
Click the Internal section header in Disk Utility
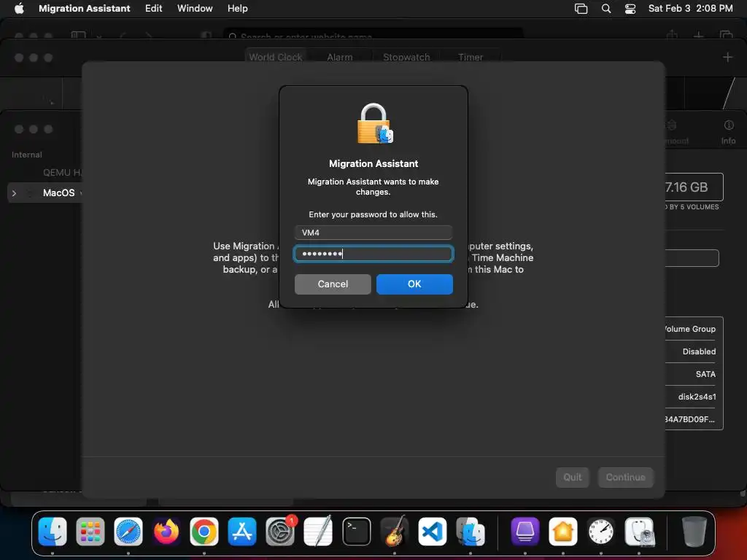(27, 155)
